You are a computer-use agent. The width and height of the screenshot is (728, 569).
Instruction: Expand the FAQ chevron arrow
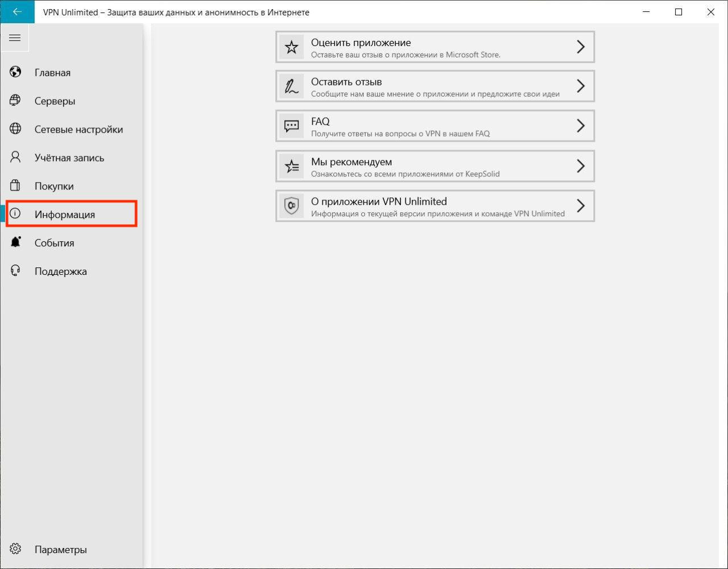[580, 126]
